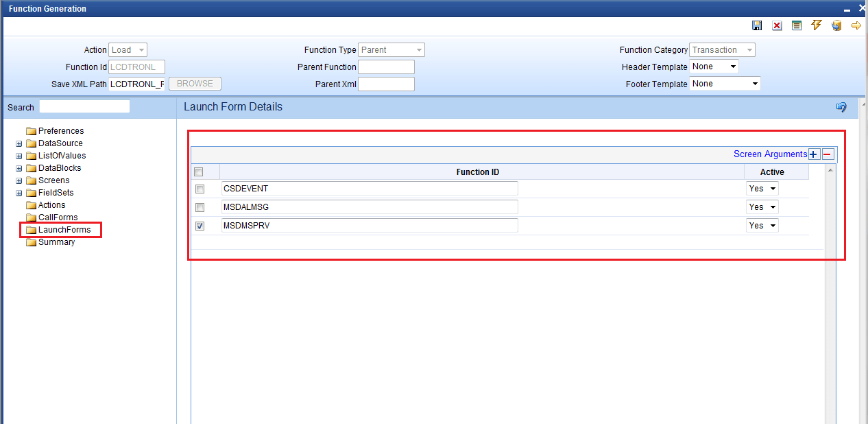The height and width of the screenshot is (424, 868).
Task: Click the forward arrow icon in toolbar
Action: [x=856, y=25]
